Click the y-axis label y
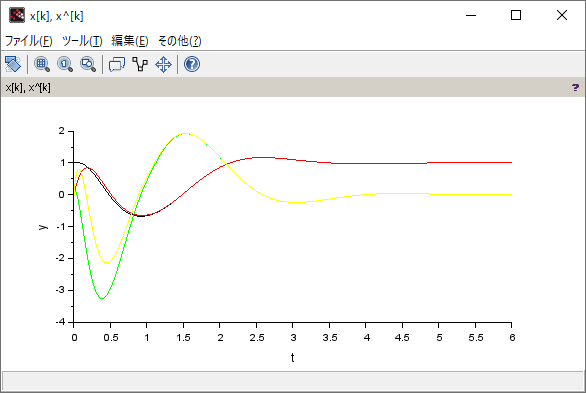 [43, 227]
